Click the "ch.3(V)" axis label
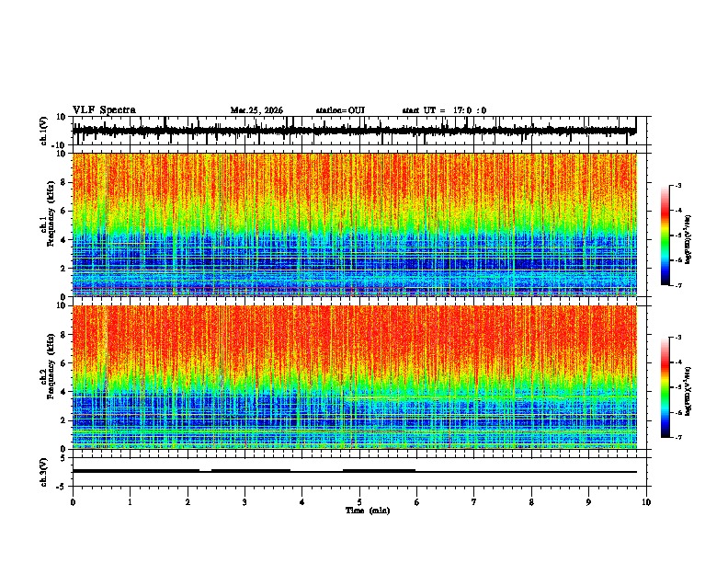Screen dimensions: 728x563 [44, 472]
